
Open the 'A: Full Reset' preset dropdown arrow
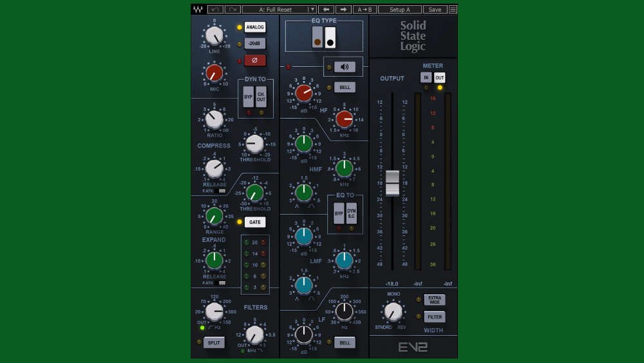pyautogui.click(x=312, y=10)
